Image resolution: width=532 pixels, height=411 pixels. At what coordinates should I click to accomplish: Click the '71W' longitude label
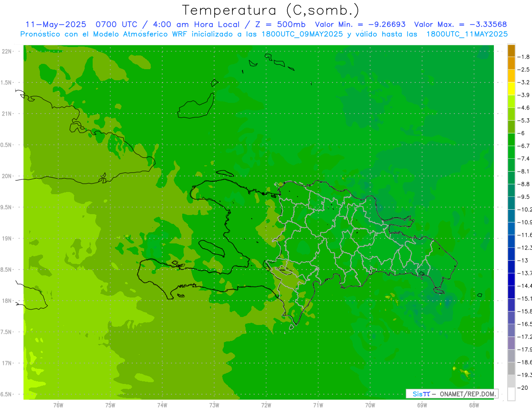coord(318,405)
